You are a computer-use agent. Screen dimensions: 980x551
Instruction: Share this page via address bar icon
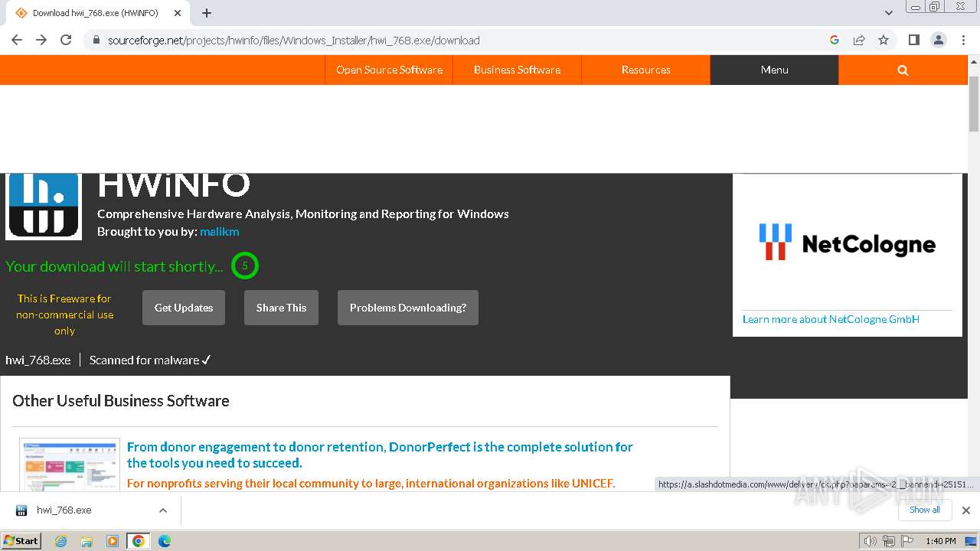859,40
